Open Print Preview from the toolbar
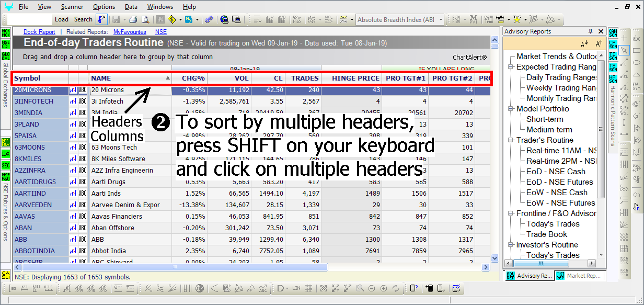Image resolution: width=644 pixels, height=305 pixels. (145, 19)
